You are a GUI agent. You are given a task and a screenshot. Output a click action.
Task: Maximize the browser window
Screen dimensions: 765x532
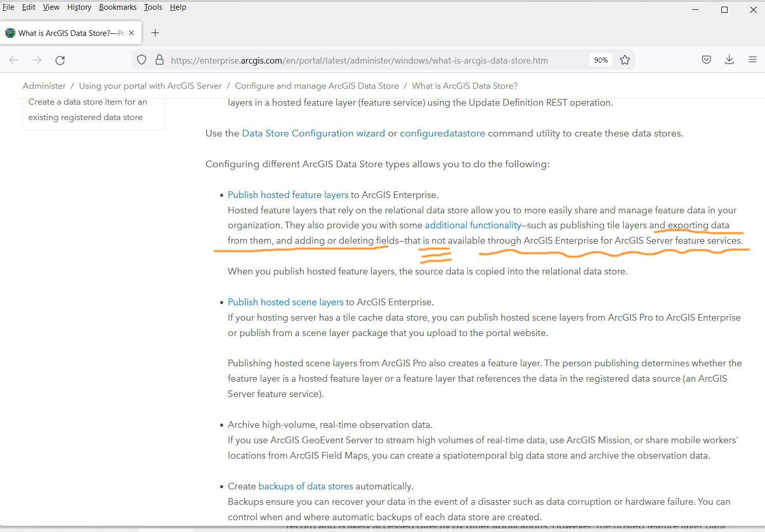click(x=724, y=9)
